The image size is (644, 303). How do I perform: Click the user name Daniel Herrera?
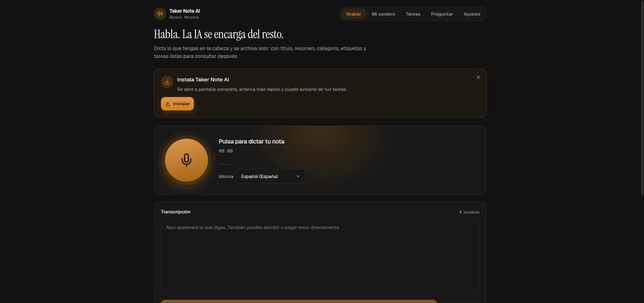coord(184,17)
